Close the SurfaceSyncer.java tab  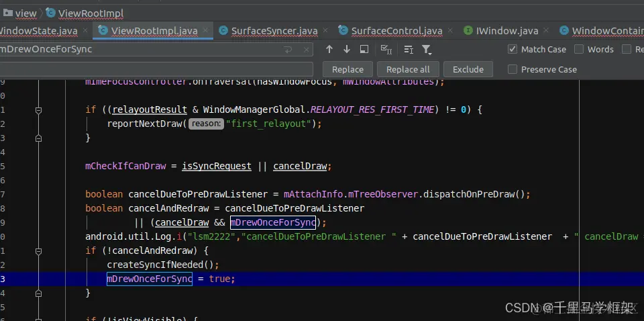tap(325, 30)
